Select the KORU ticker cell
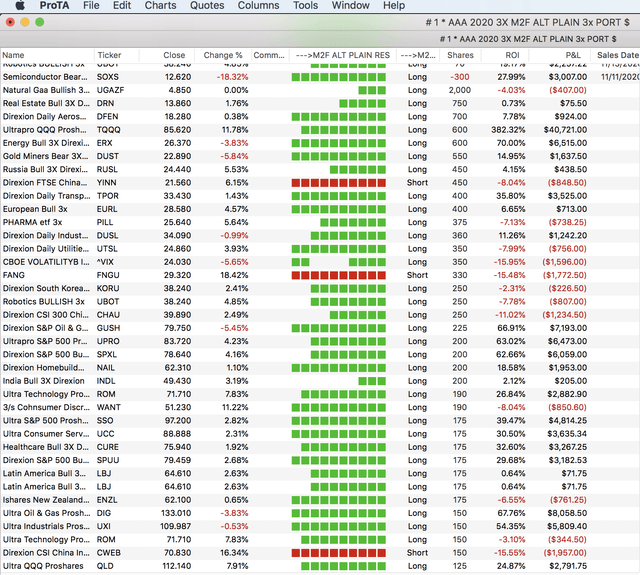 [108, 289]
